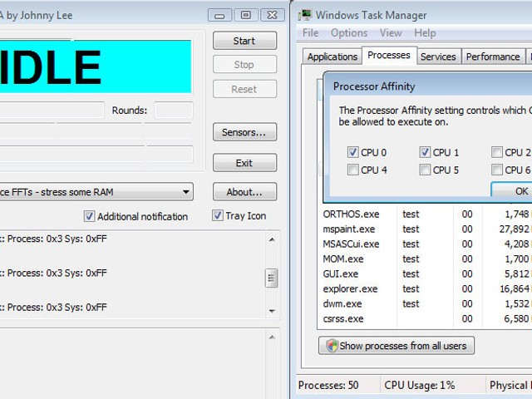Close the ORTHOS window
Screen dimensions: 532x399
tap(272, 15)
